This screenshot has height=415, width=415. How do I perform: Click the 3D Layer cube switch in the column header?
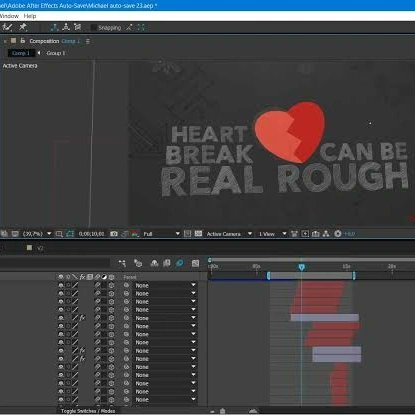111,277
